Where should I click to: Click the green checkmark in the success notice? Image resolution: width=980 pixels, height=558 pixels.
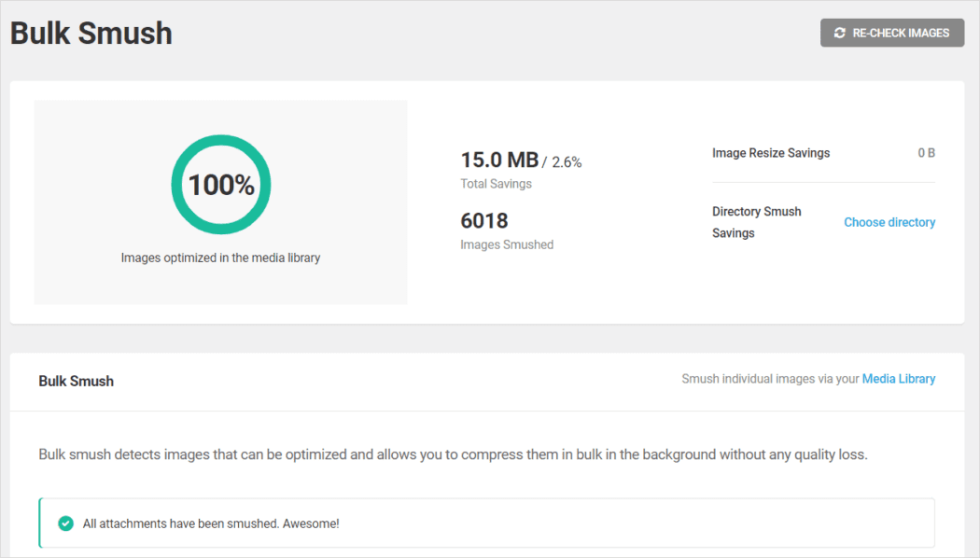coord(65,523)
